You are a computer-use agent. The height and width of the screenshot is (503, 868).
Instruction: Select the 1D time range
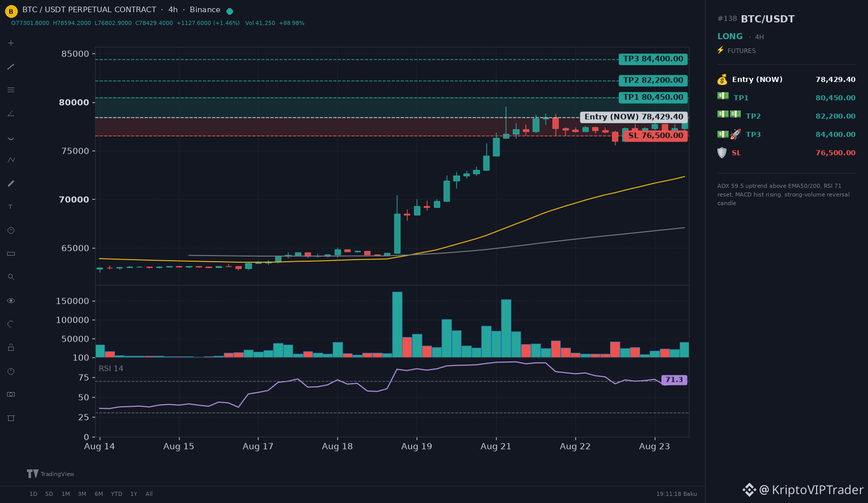click(34, 494)
